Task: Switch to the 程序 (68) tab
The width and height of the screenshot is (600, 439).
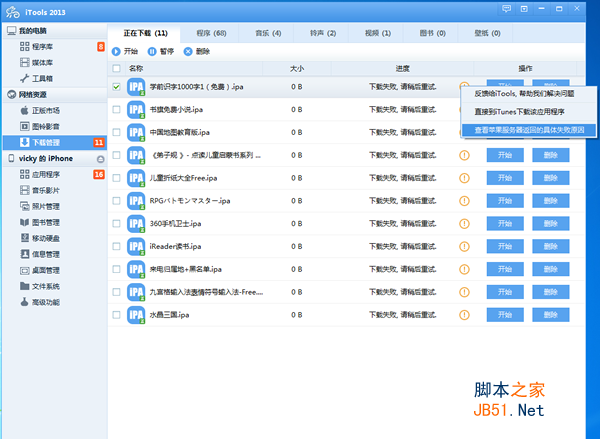Action: click(x=211, y=33)
